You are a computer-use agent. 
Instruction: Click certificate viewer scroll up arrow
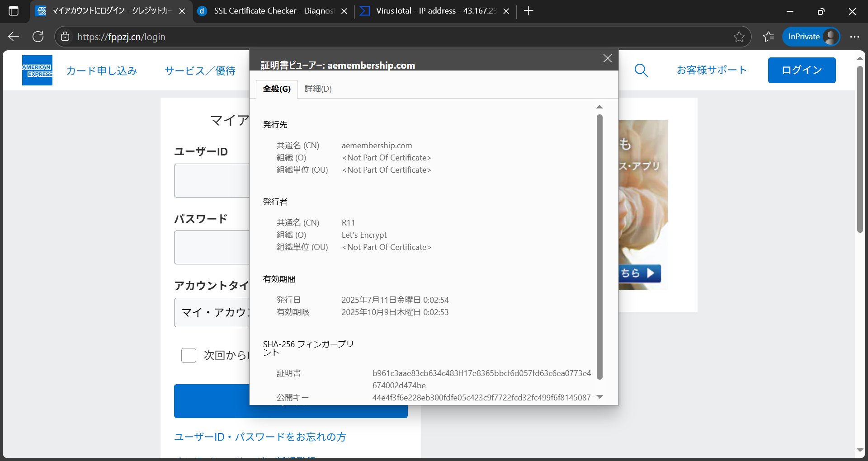(599, 107)
